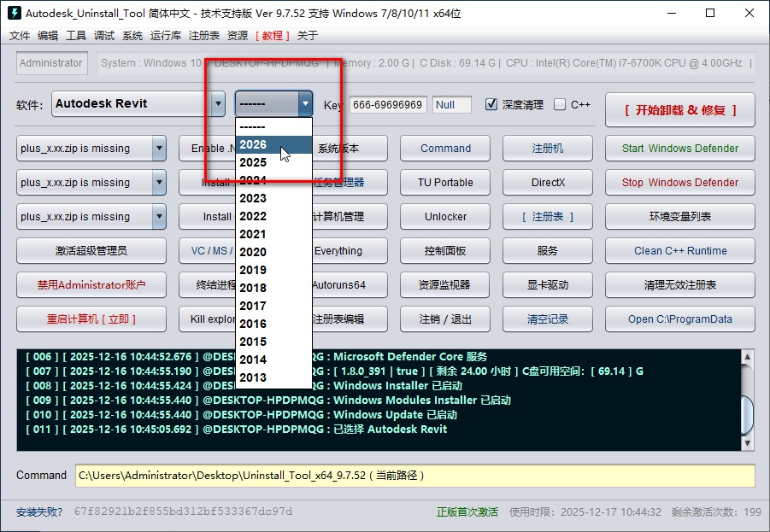Toggle the 深度清理 checkbox

point(491,104)
